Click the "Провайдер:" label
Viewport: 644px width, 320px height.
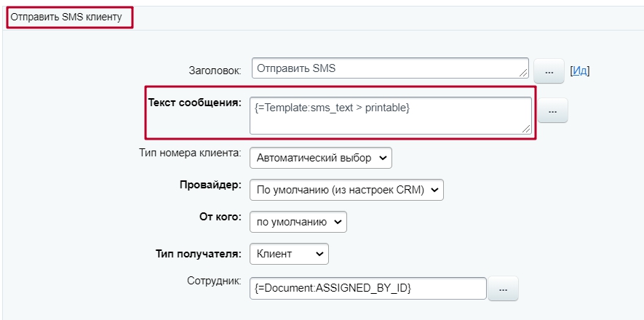(210, 185)
